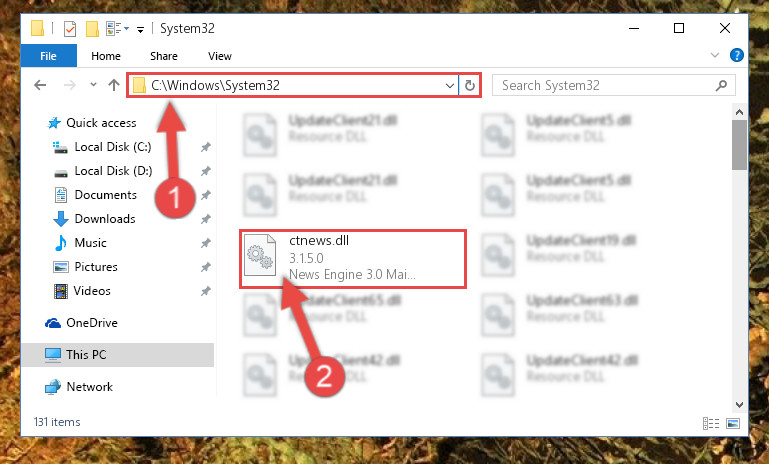The height and width of the screenshot is (464, 769).
Task: Unpin Music using its pin icon
Action: (205, 243)
